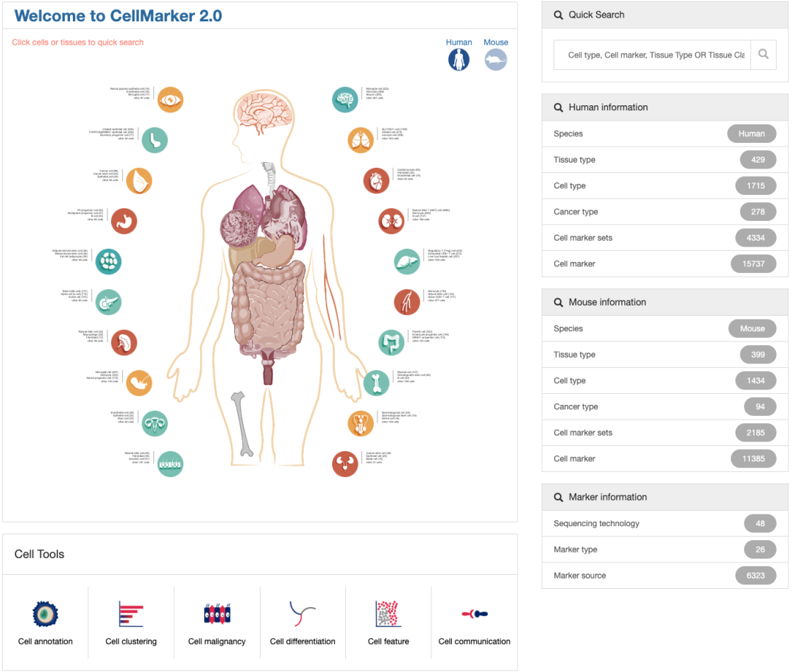Image resolution: width=795 pixels, height=672 pixels.
Task: Select the orange embryo tissue icon
Action: pyautogui.click(x=139, y=383)
